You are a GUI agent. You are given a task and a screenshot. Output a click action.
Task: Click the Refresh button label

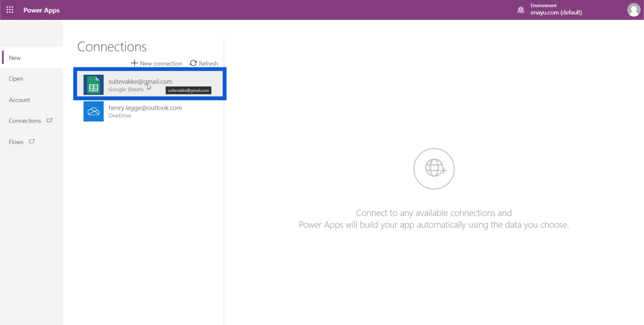pyautogui.click(x=208, y=64)
